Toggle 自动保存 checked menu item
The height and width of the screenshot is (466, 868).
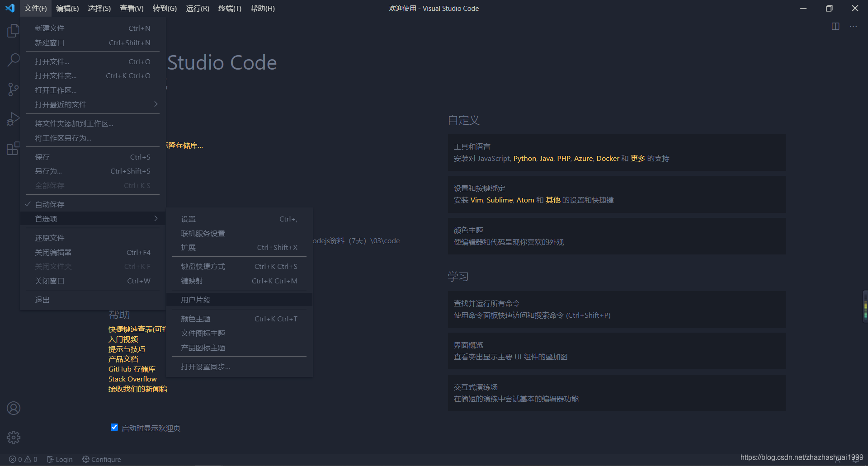pyautogui.click(x=93, y=204)
